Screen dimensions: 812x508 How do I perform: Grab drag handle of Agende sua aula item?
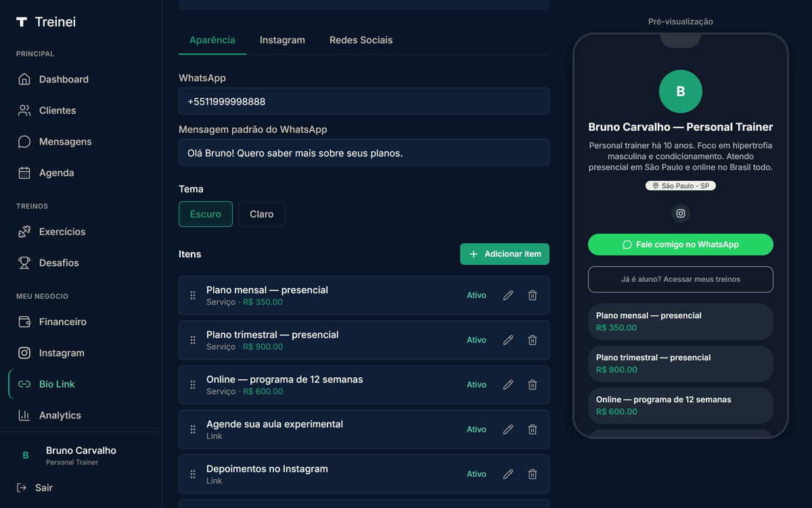(193, 429)
